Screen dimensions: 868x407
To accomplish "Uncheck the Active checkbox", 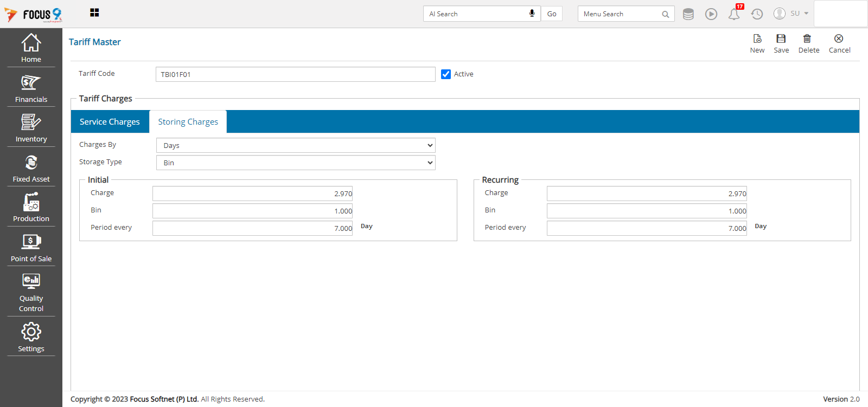I will pos(446,74).
